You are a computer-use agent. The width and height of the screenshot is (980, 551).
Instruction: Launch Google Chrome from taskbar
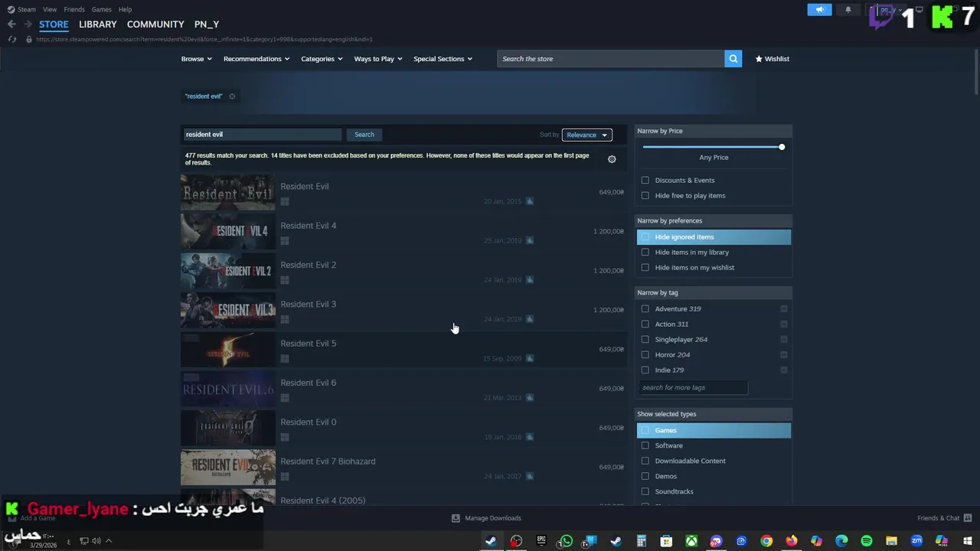[x=766, y=541]
